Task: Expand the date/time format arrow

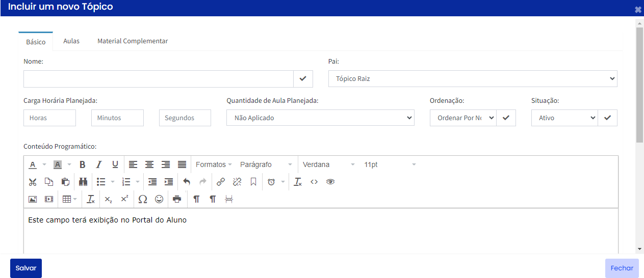Action: click(x=282, y=182)
